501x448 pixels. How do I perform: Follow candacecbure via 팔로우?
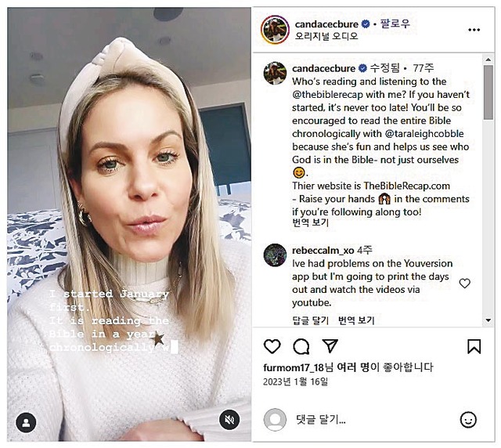(395, 23)
